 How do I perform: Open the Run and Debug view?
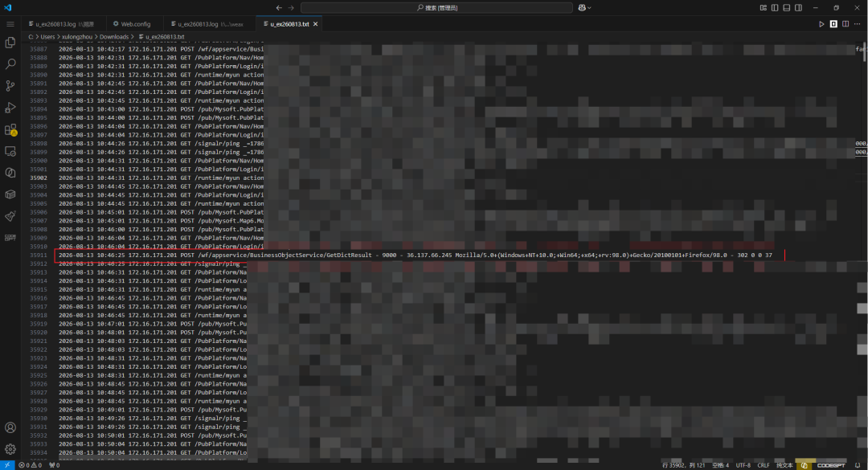pos(10,108)
